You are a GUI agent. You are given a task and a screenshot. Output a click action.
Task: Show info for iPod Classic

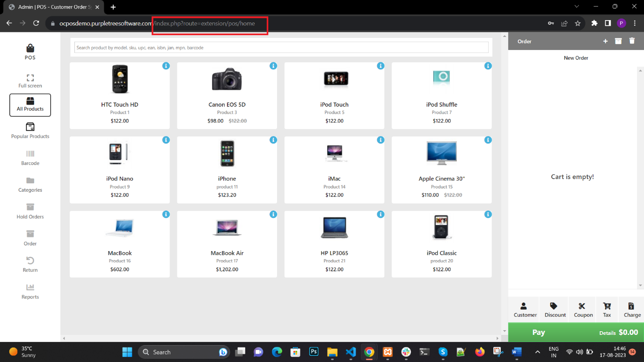488,214
